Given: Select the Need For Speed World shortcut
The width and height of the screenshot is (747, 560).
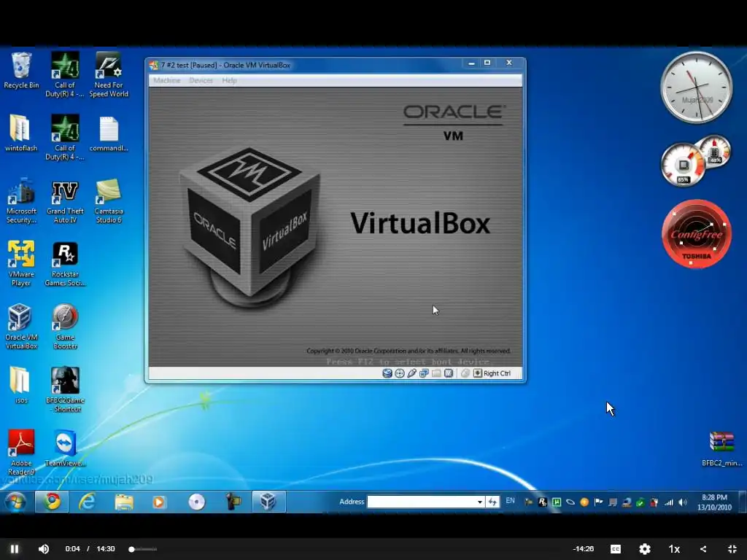Looking at the screenshot, I should pos(109,75).
